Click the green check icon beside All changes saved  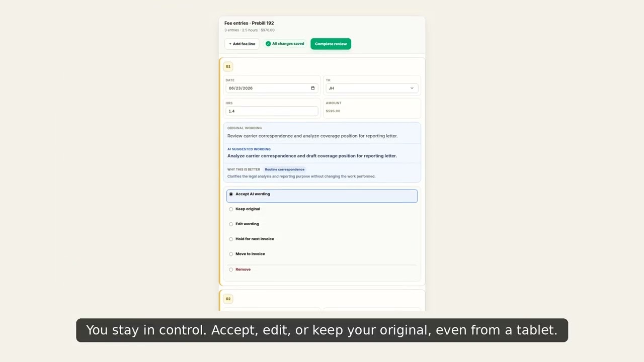(x=268, y=44)
